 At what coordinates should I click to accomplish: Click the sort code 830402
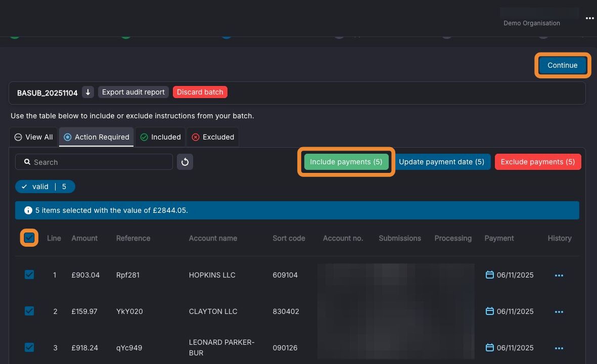click(286, 311)
